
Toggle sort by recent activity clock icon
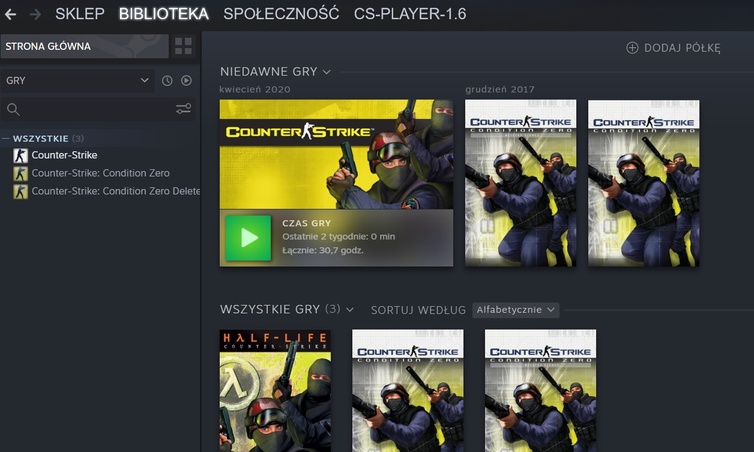click(x=167, y=81)
